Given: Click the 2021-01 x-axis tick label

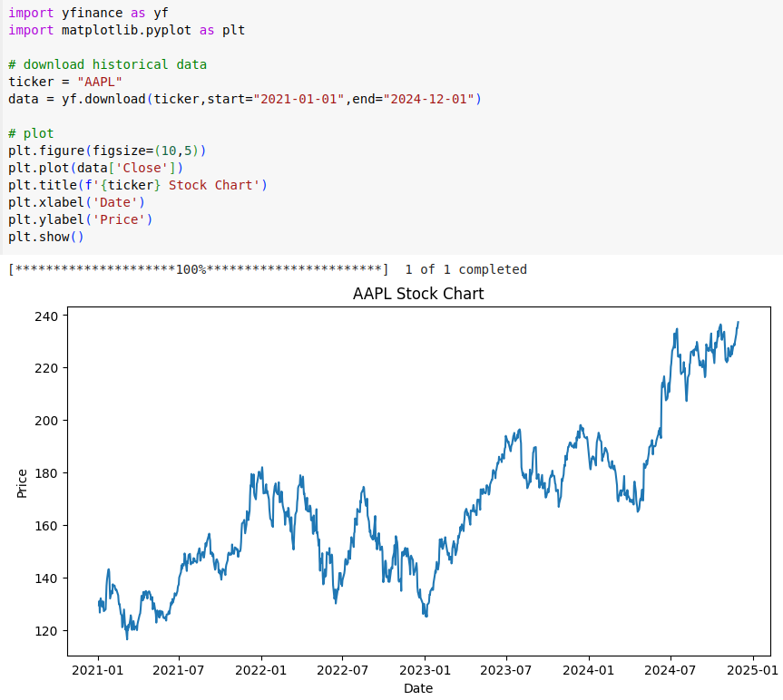Looking at the screenshot, I should click(x=97, y=670).
